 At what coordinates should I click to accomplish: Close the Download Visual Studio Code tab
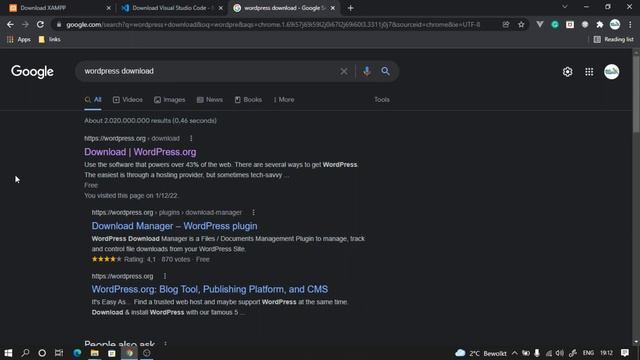221,8
